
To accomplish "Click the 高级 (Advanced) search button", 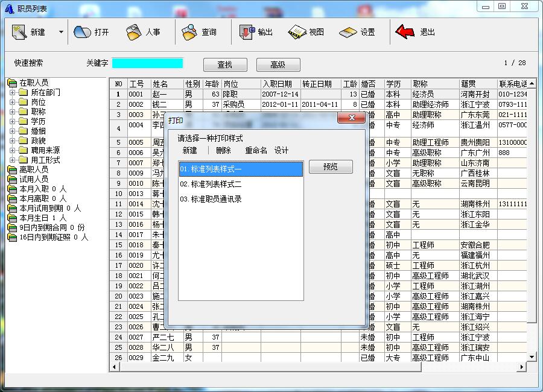I will [x=278, y=65].
